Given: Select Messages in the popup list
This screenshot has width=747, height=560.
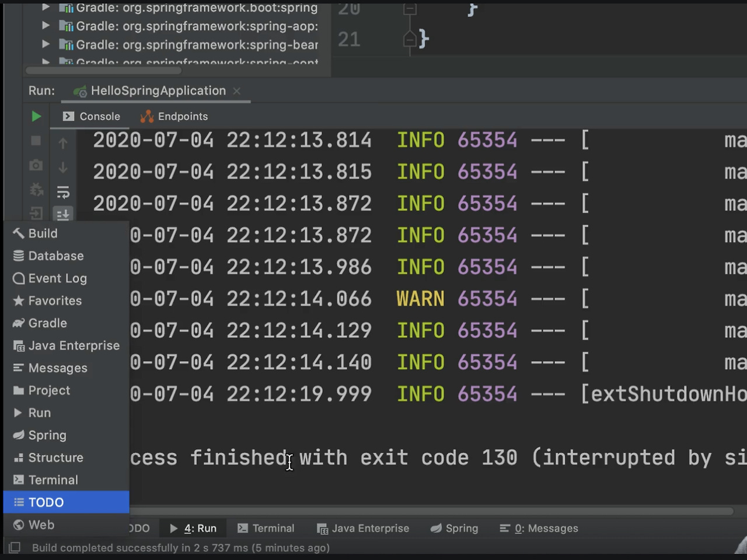Looking at the screenshot, I should point(66,368).
